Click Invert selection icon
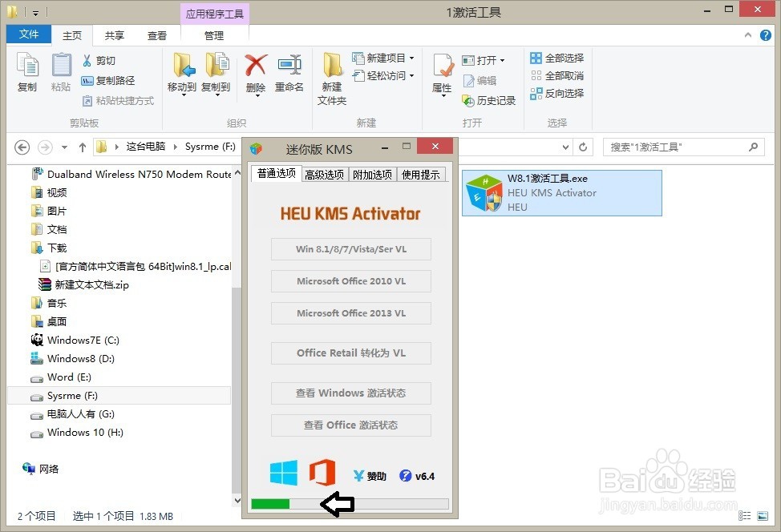 536,94
